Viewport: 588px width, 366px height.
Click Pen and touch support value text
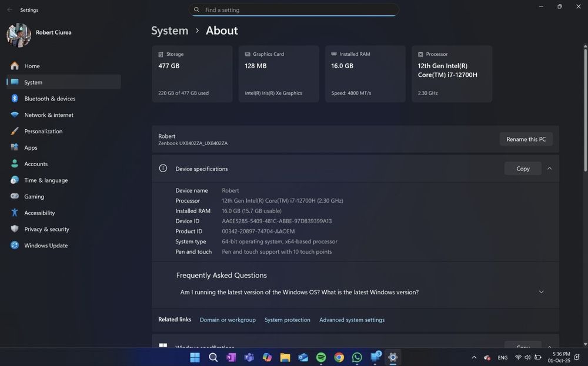[x=277, y=252]
